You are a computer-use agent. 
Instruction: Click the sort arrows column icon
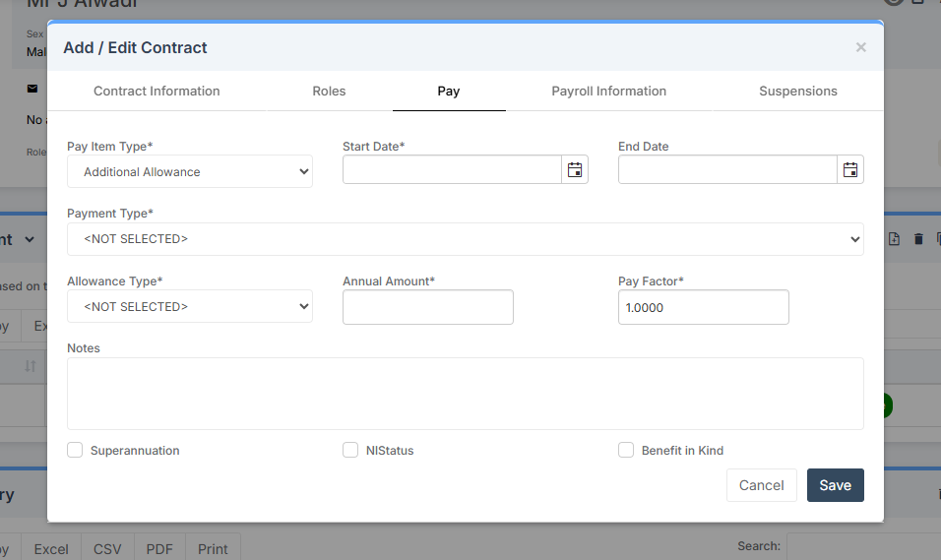point(31,366)
